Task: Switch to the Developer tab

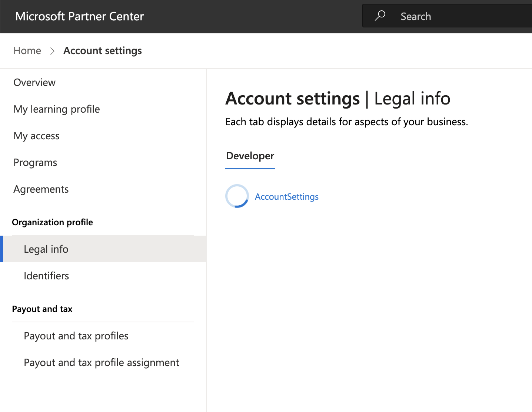Action: point(250,156)
